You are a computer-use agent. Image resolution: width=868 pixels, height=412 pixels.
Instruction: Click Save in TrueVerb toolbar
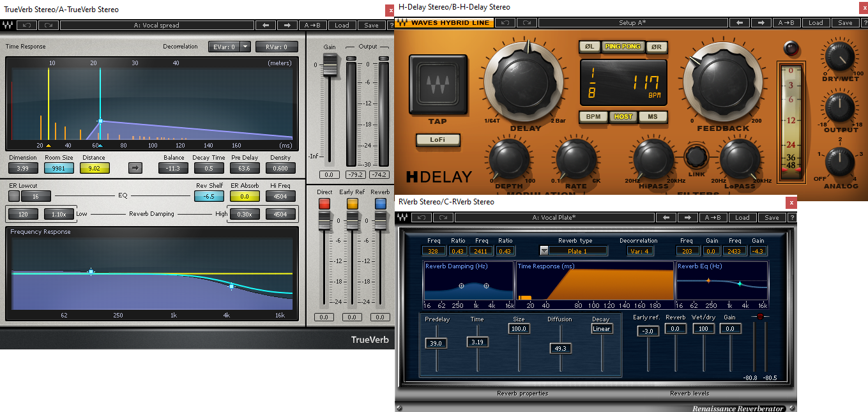[x=371, y=26]
